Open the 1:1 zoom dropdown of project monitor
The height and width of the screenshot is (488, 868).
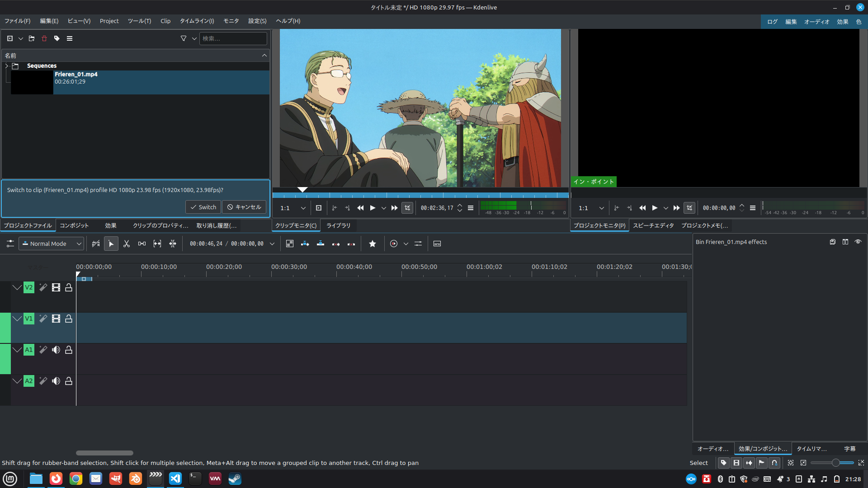(602, 208)
